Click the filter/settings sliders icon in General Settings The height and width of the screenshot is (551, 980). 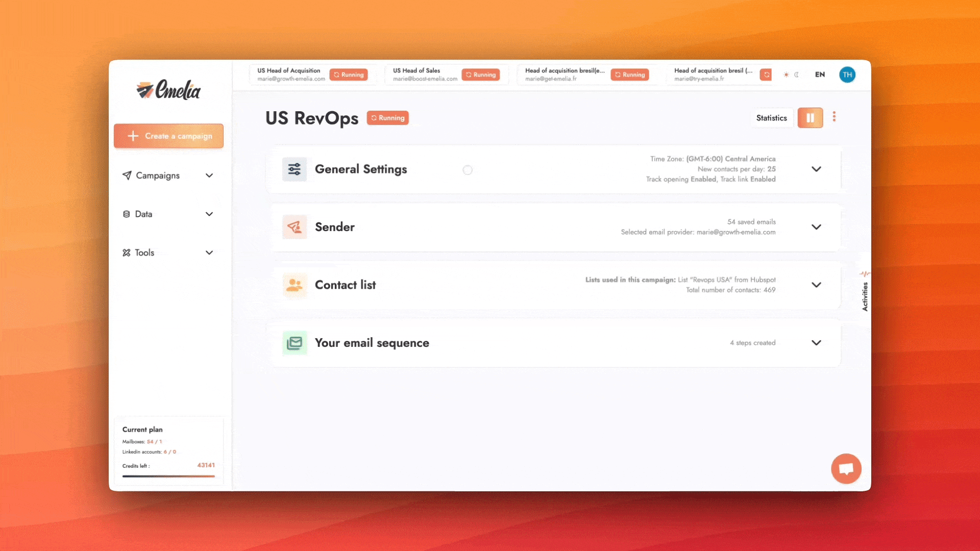(x=293, y=169)
